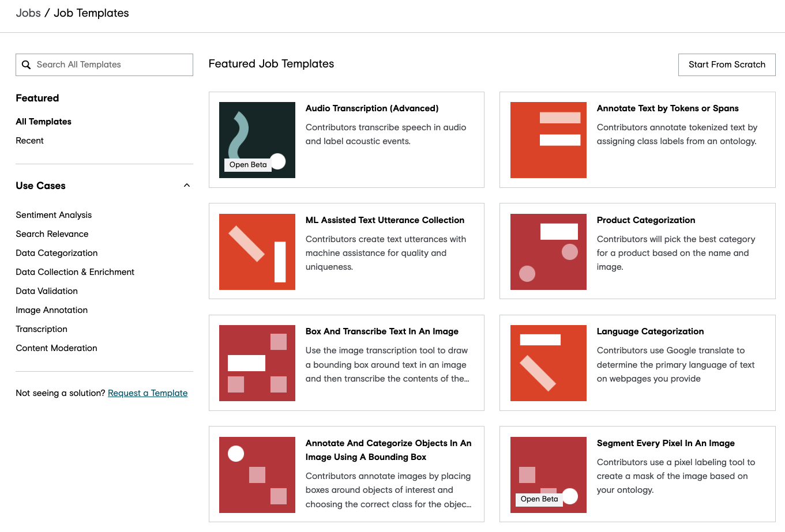Filter by Transcription use case
This screenshot has height=532, width=785.
[42, 329]
